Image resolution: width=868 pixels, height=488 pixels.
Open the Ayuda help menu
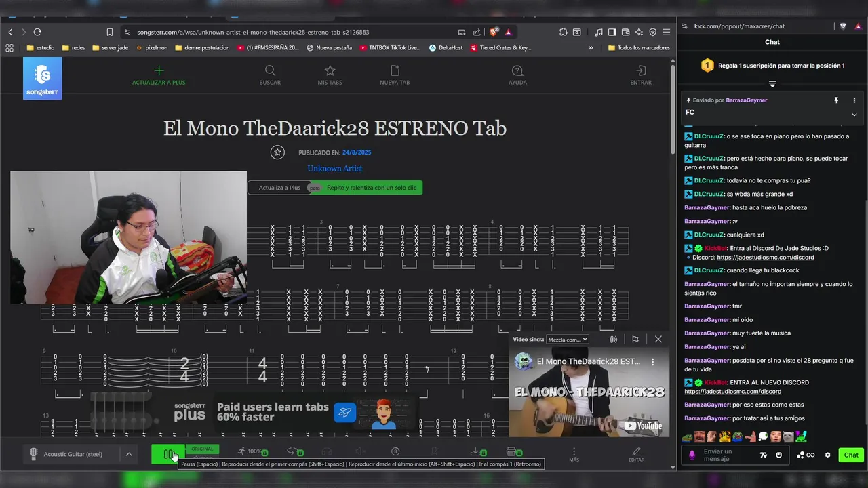click(x=517, y=75)
